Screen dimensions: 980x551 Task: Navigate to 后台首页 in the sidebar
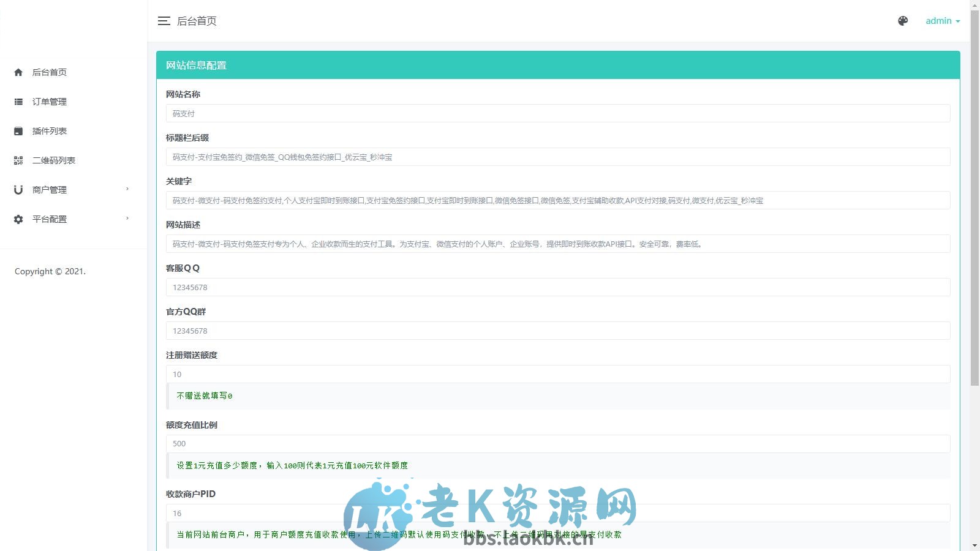(49, 72)
